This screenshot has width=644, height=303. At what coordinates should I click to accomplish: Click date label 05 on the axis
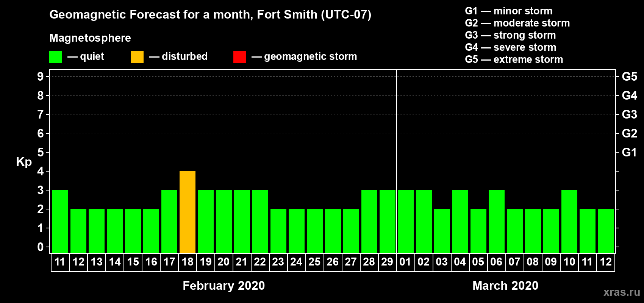(x=478, y=262)
